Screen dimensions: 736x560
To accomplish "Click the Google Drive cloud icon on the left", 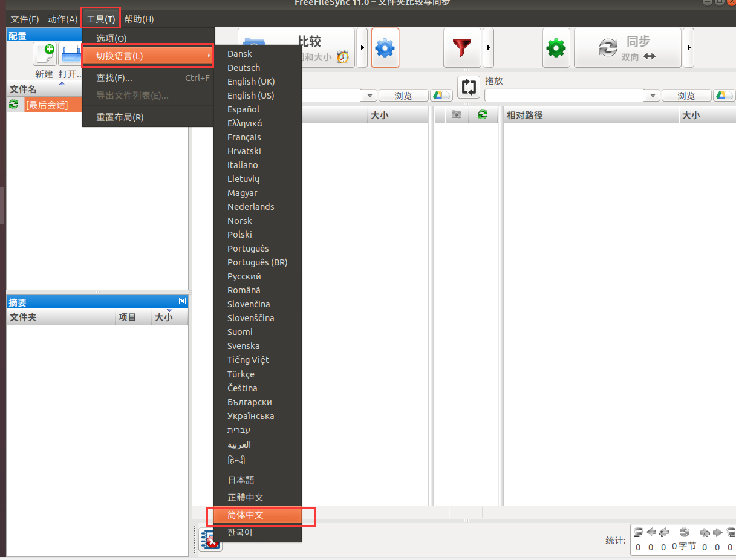I will point(441,95).
